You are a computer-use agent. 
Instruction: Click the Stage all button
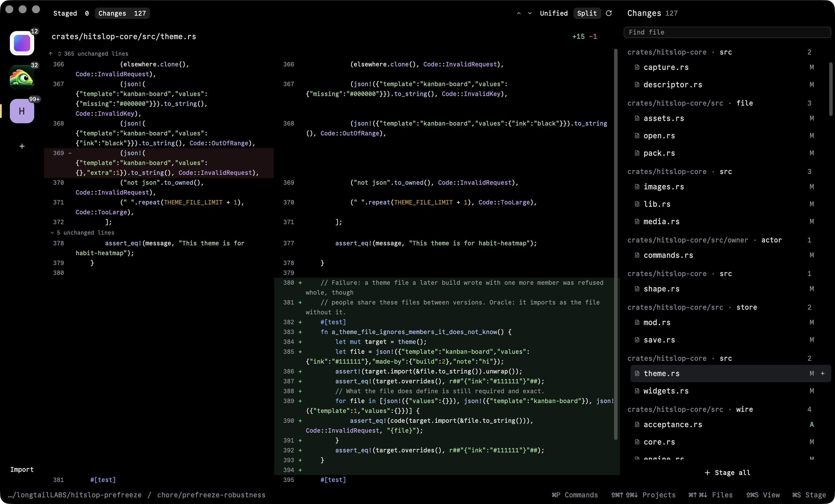(x=727, y=473)
